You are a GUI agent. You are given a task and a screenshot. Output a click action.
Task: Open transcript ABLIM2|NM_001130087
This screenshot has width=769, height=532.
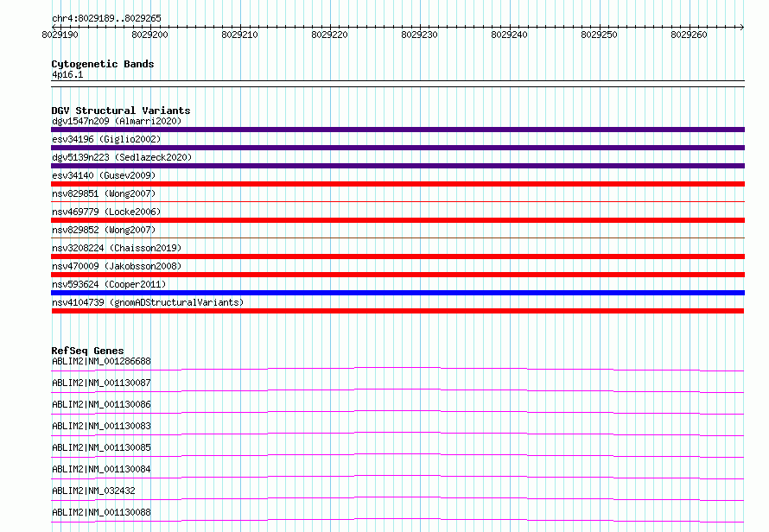[x=101, y=383]
